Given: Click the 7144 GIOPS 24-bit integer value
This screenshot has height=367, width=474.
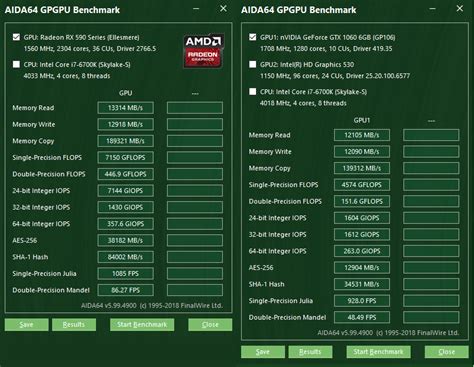Looking at the screenshot, I should (x=125, y=191).
